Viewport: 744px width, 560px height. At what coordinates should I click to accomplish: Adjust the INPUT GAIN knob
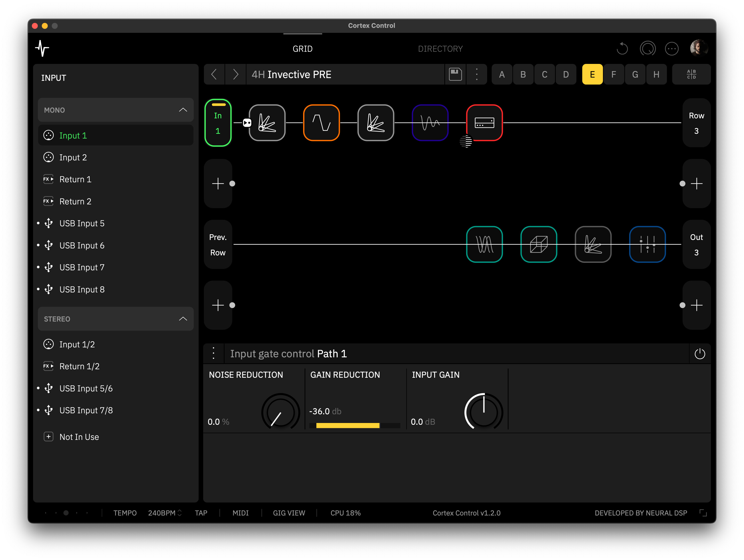[x=484, y=412]
